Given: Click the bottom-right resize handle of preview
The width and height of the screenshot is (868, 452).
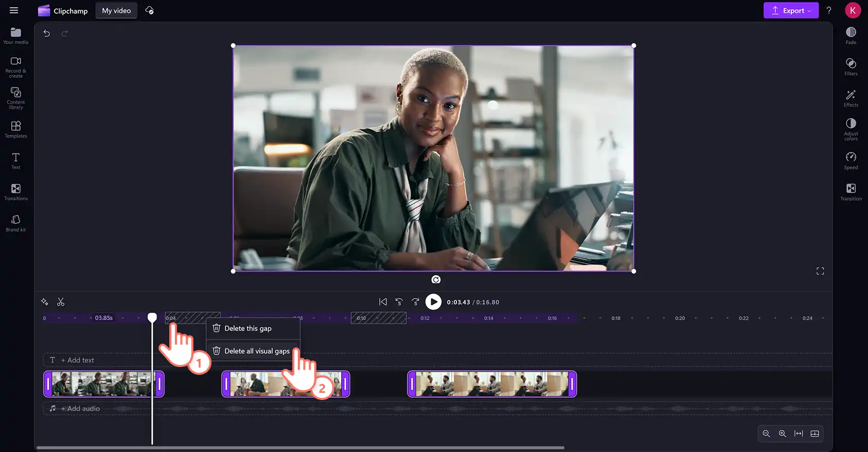Looking at the screenshot, I should pyautogui.click(x=633, y=271).
